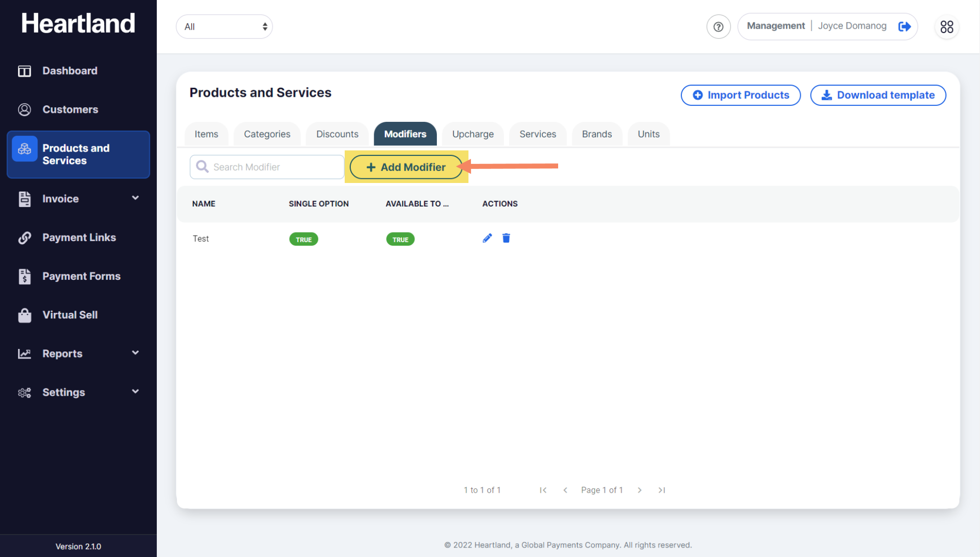Click the Add Modifier button
The image size is (980, 557).
(406, 167)
